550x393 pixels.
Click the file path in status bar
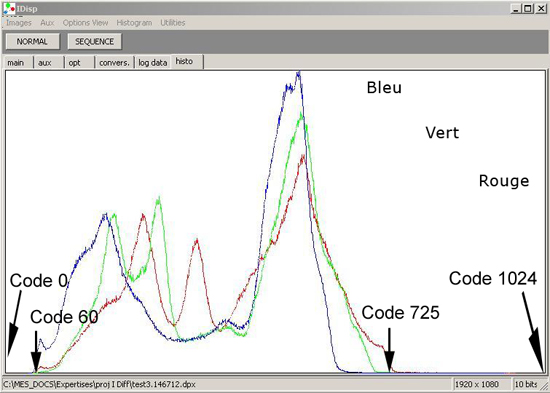pos(99,384)
